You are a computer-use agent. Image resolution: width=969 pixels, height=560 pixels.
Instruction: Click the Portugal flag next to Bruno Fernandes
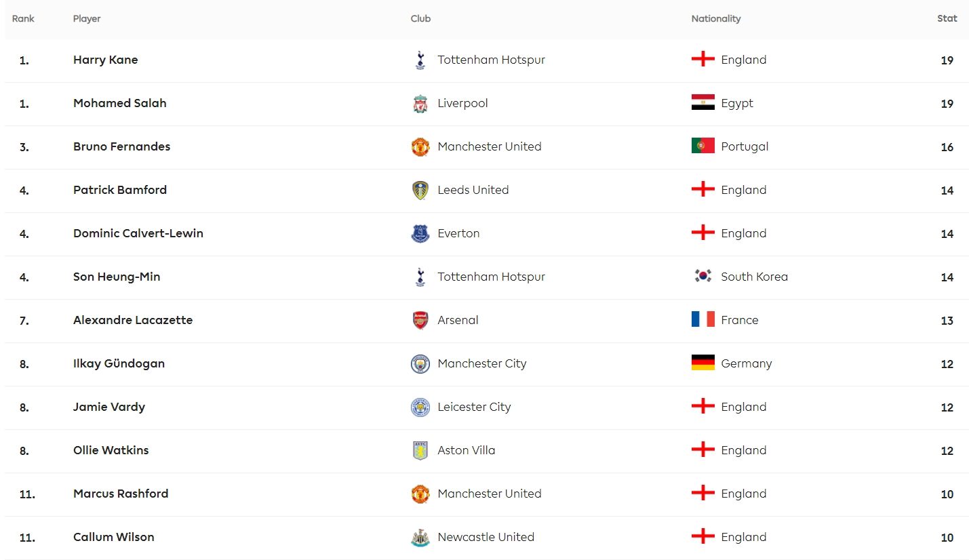point(703,146)
